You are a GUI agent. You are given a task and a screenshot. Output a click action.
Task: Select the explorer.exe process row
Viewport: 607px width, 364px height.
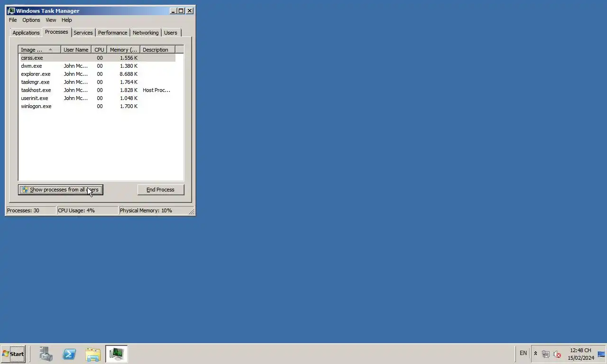[97, 74]
